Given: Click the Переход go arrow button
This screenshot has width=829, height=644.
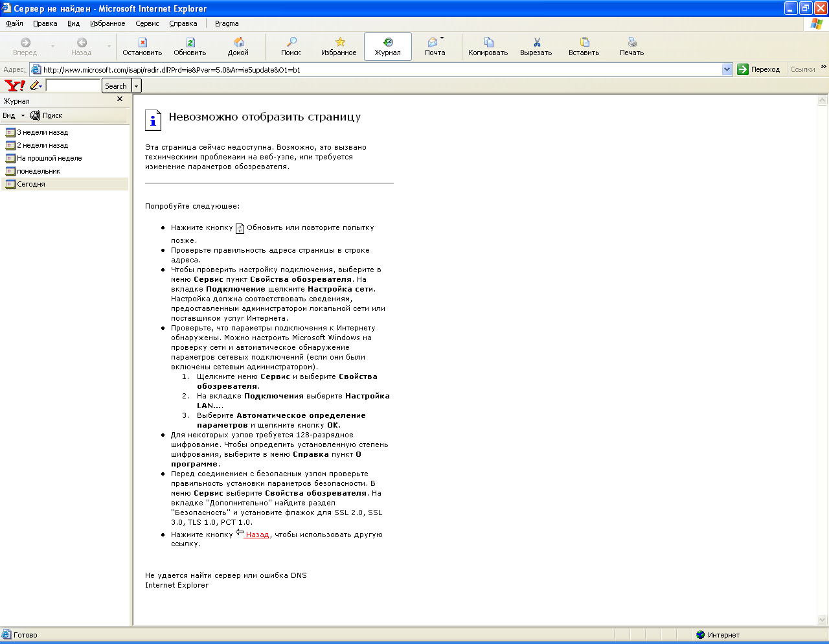Looking at the screenshot, I should [x=760, y=69].
